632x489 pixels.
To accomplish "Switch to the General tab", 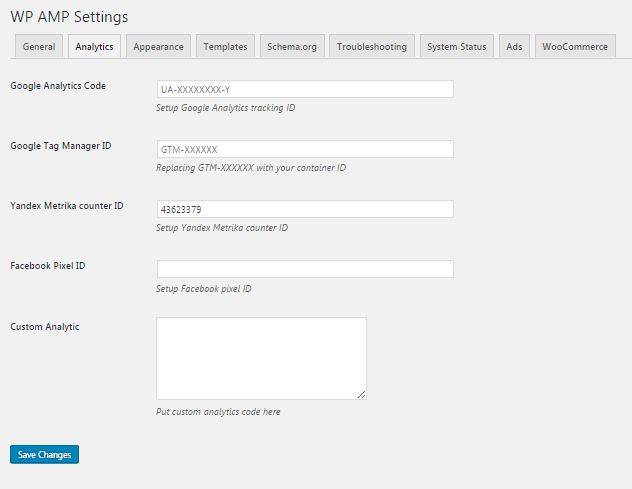I will coord(39,46).
